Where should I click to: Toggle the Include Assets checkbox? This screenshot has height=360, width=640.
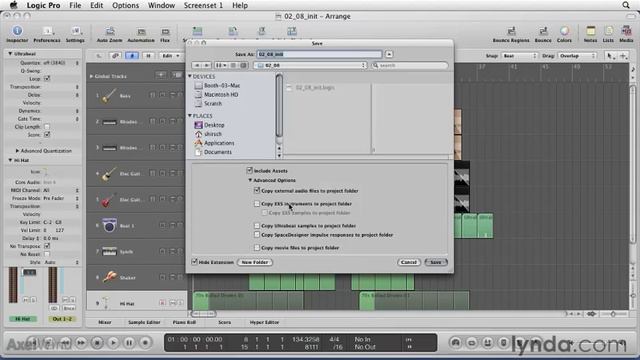tap(249, 170)
